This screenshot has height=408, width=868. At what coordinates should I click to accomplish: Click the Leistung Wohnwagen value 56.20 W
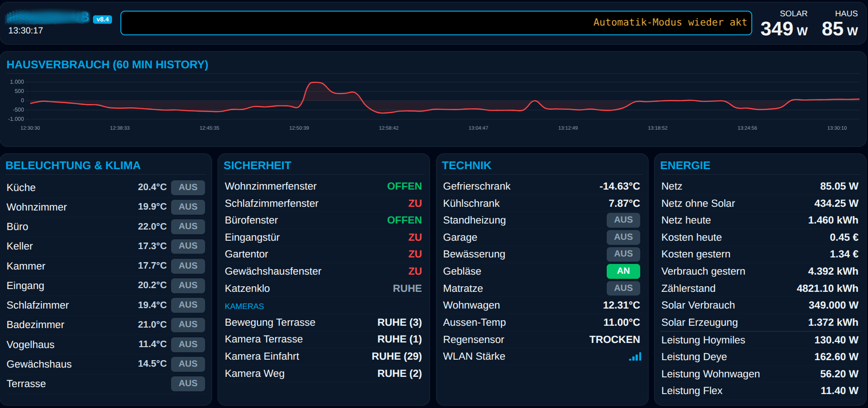click(839, 374)
